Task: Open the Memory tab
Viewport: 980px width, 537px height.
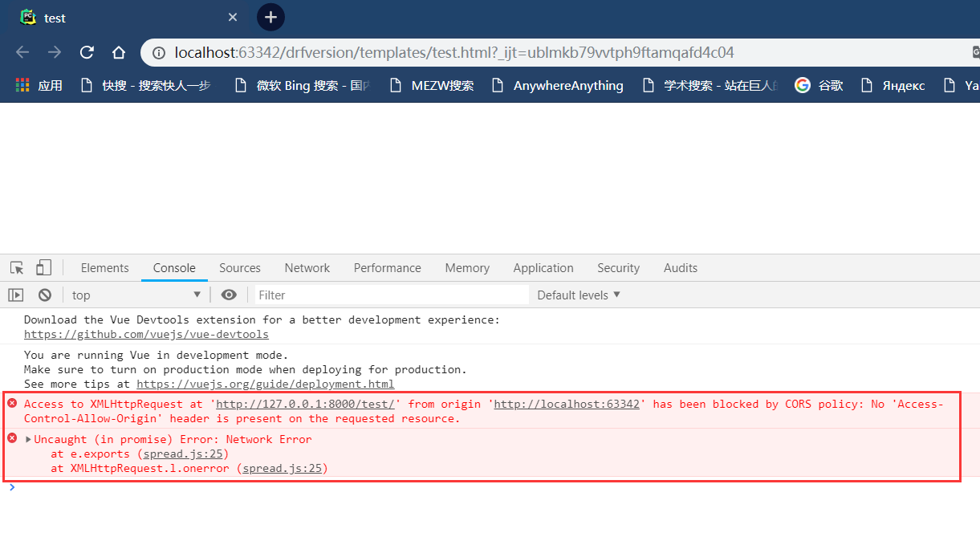Action: coord(467,268)
